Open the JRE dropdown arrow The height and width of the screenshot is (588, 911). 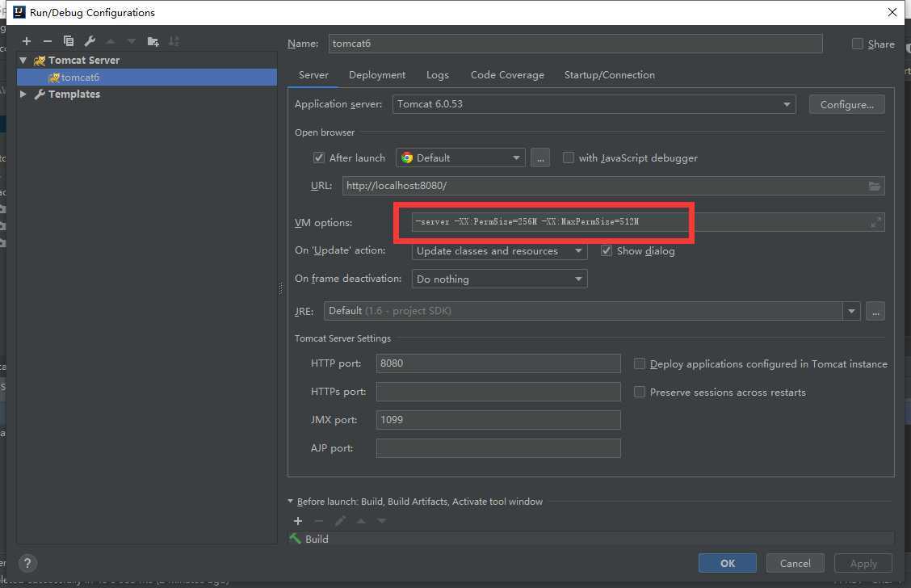(x=851, y=312)
